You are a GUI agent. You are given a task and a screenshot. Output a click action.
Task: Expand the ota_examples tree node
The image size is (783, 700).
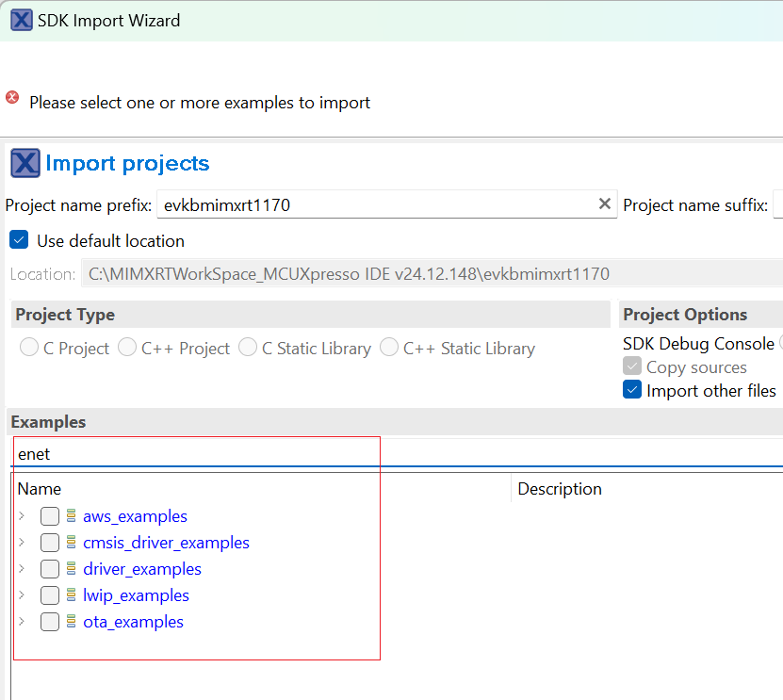(x=22, y=622)
